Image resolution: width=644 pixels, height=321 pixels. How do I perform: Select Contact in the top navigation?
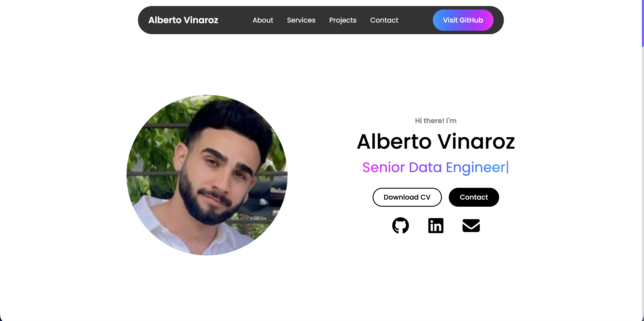tap(384, 20)
